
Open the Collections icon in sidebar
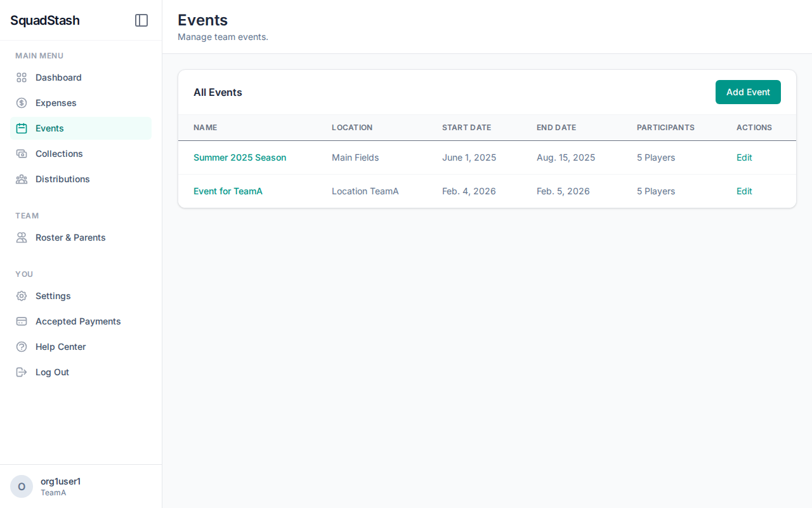pyautogui.click(x=21, y=153)
